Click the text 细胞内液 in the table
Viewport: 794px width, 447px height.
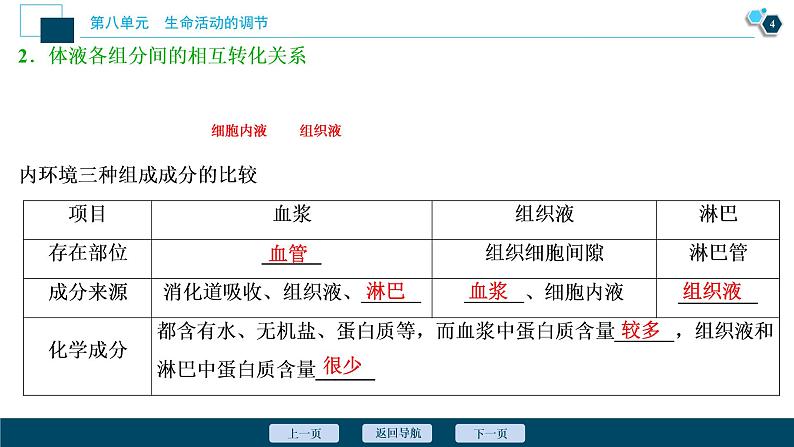coord(584,292)
